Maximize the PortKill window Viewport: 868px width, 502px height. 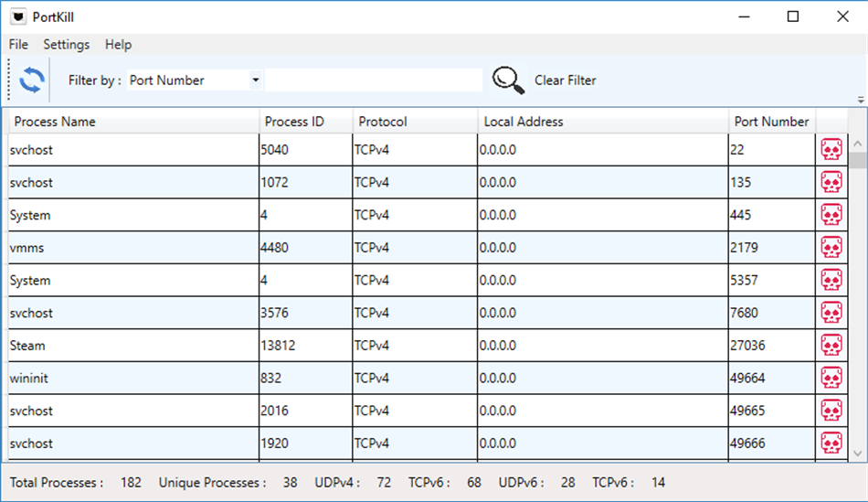[793, 17]
